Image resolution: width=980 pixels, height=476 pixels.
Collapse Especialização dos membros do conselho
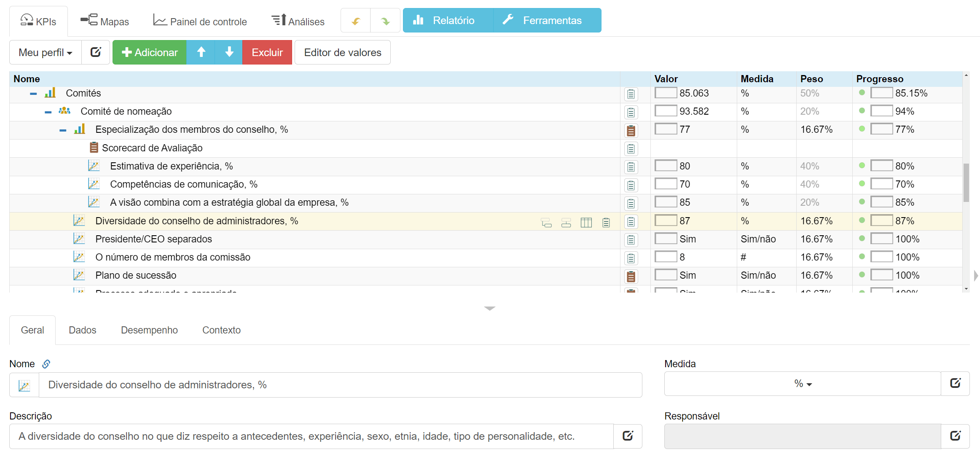click(62, 129)
